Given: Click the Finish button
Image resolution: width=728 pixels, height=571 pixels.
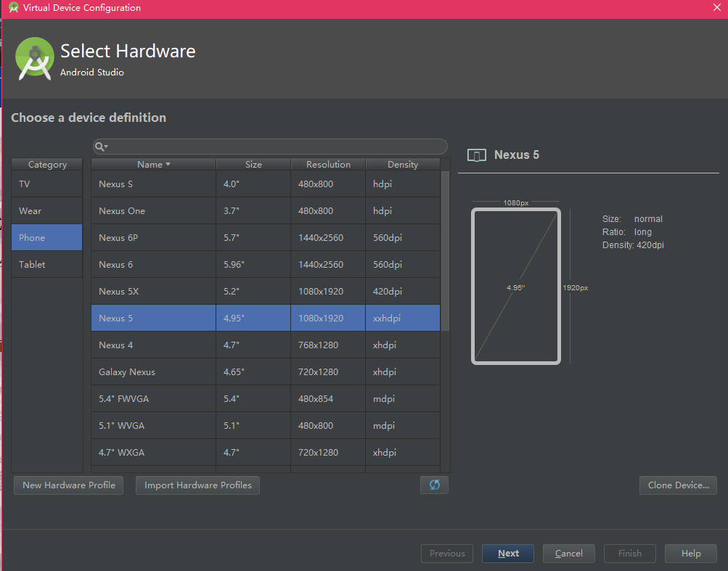Looking at the screenshot, I should (629, 554).
